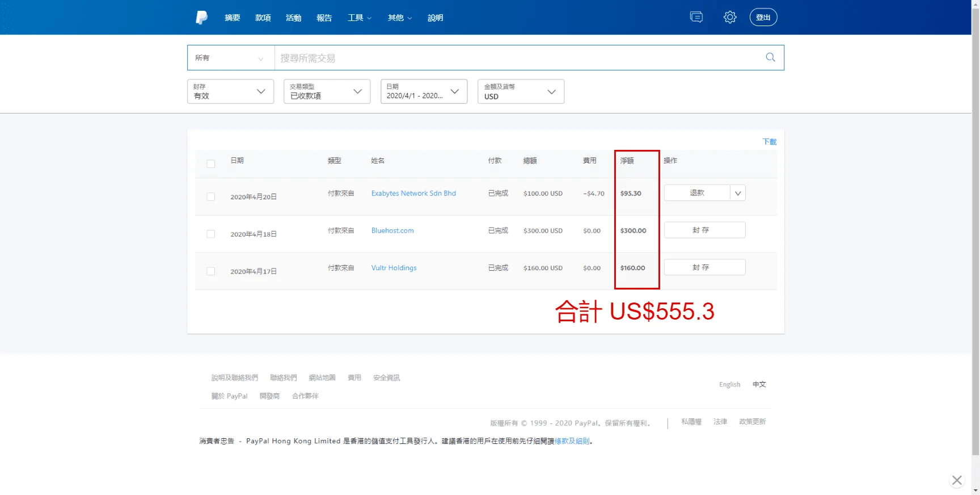
Task: Open the 其他 menu in navigation
Action: tap(400, 18)
